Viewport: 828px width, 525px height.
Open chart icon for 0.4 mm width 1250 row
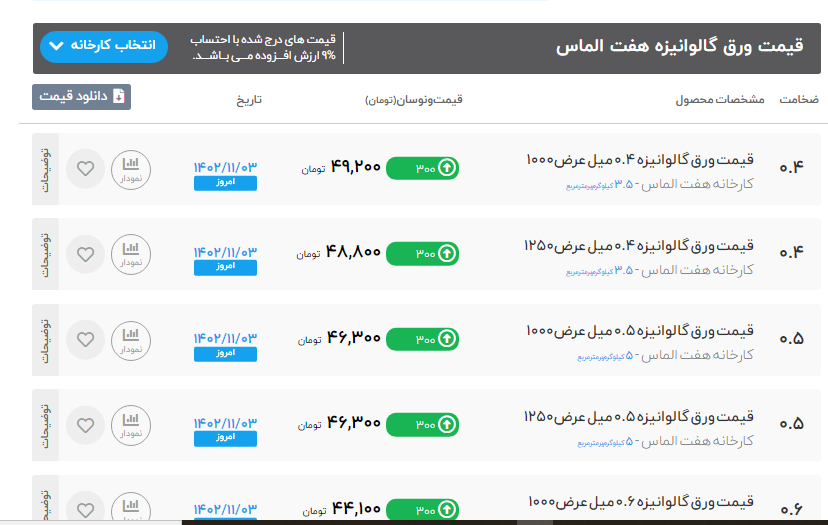(x=129, y=253)
